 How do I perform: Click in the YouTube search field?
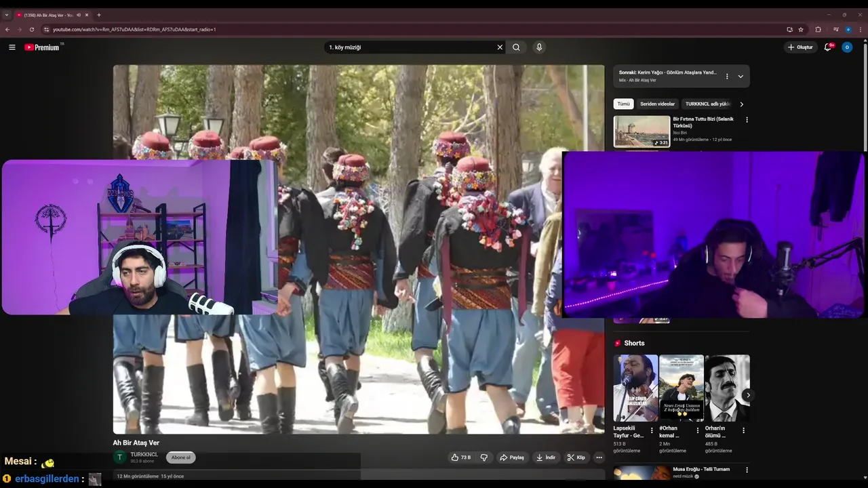click(410, 47)
